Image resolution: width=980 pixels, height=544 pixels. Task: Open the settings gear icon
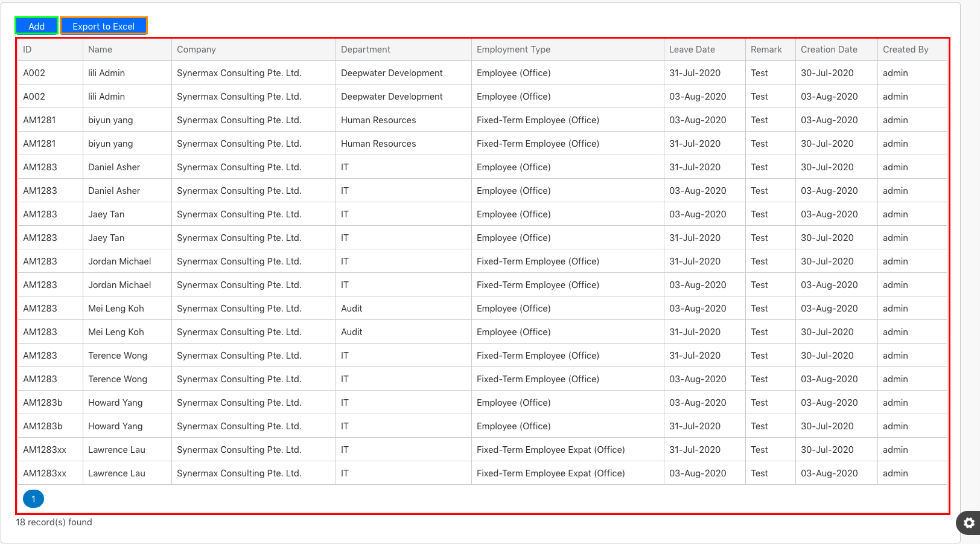point(969,523)
